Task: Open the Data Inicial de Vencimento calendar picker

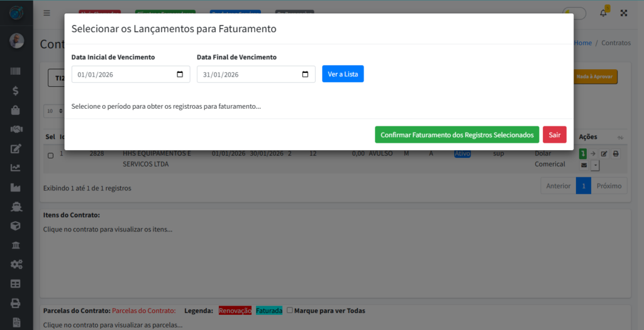Action: (x=180, y=74)
